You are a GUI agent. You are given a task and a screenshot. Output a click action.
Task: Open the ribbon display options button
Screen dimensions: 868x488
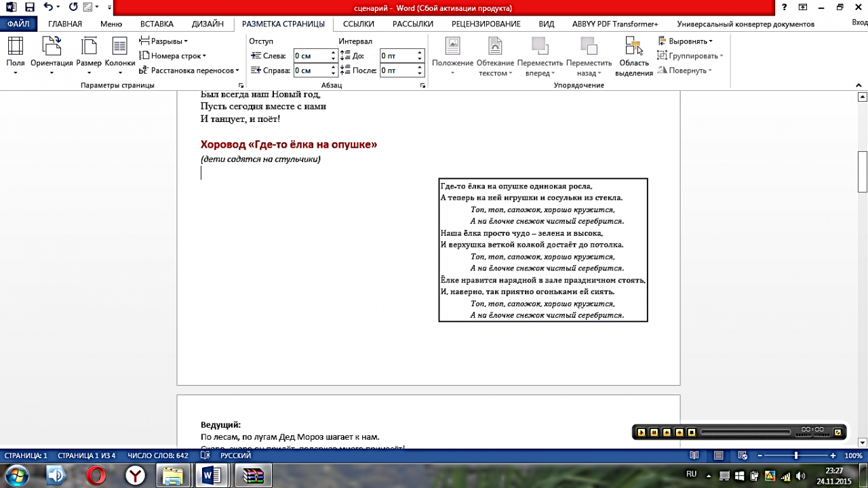coord(803,7)
